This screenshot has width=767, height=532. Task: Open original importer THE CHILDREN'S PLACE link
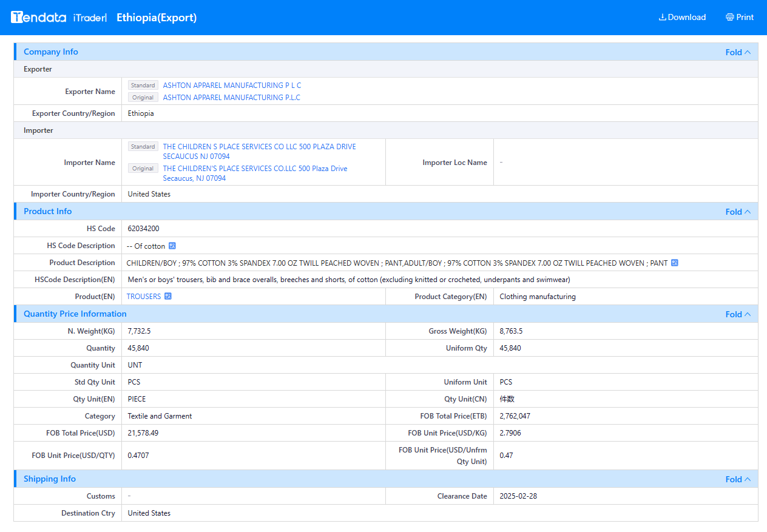click(255, 173)
